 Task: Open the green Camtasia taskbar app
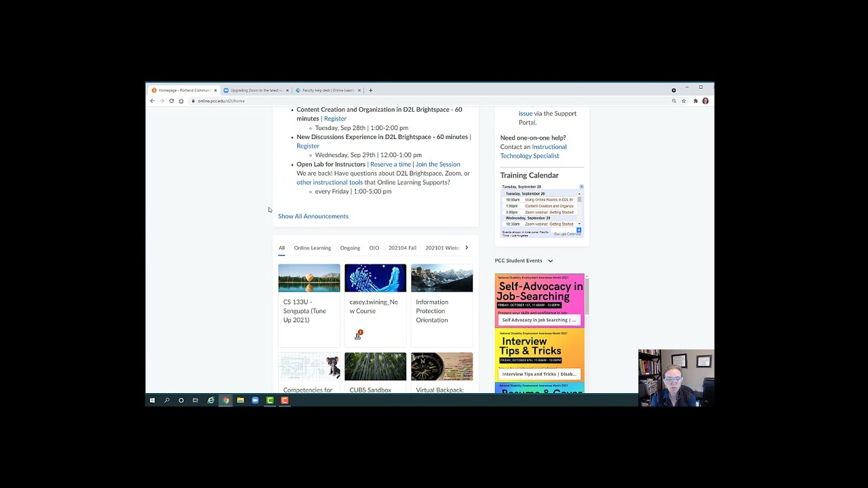[270, 401]
